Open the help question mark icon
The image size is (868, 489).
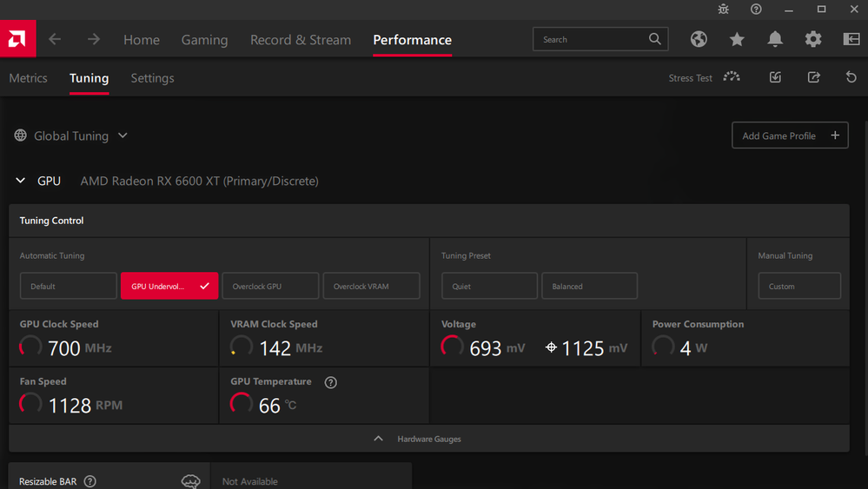(756, 9)
